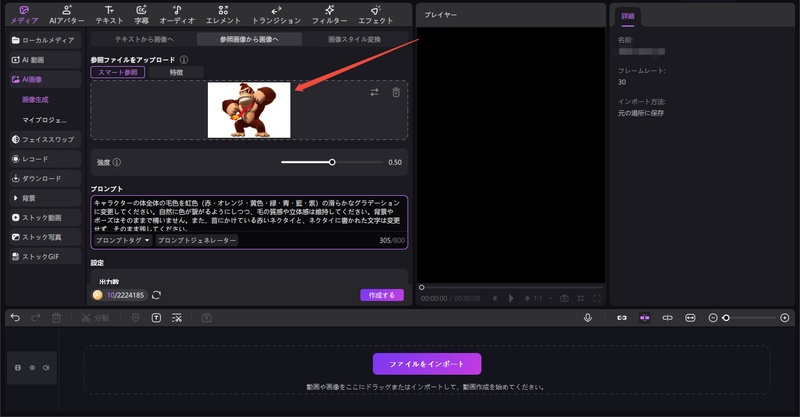The width and height of the screenshot is (800, 417).
Task: Open the トランジション tab
Action: click(x=276, y=15)
